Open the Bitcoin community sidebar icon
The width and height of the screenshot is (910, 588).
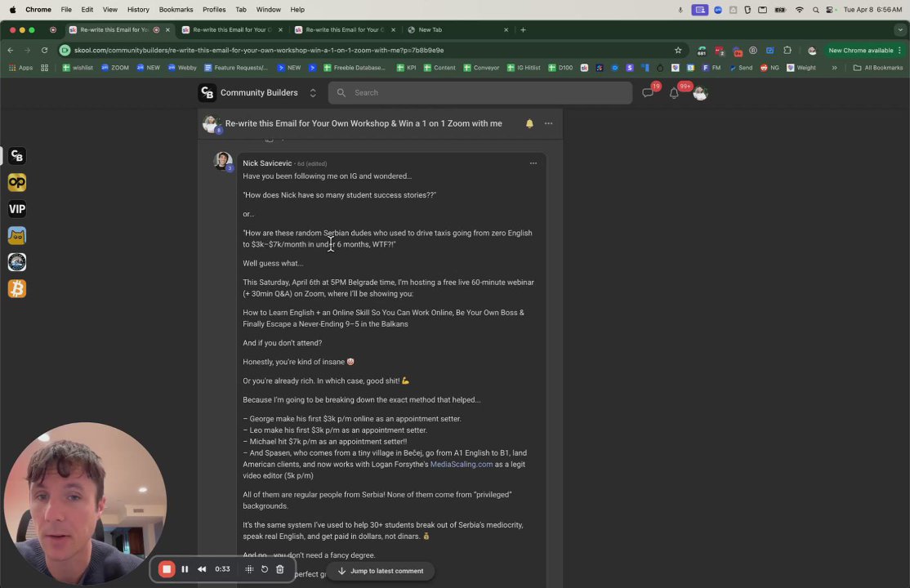pyautogui.click(x=17, y=288)
